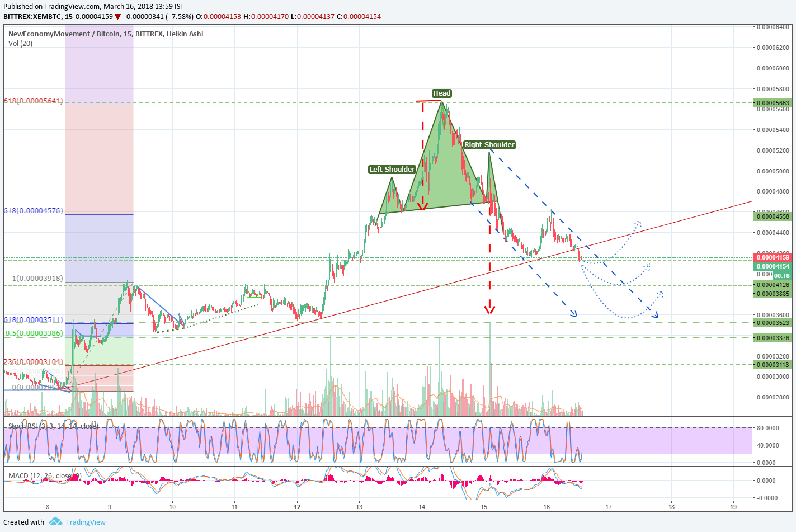This screenshot has height=532, width=796.
Task: Click the 'Published on TradingView.com' header line
Action: [93, 7]
